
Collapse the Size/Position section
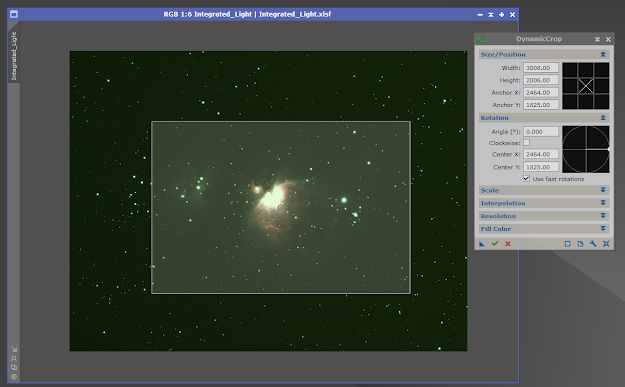coord(603,54)
